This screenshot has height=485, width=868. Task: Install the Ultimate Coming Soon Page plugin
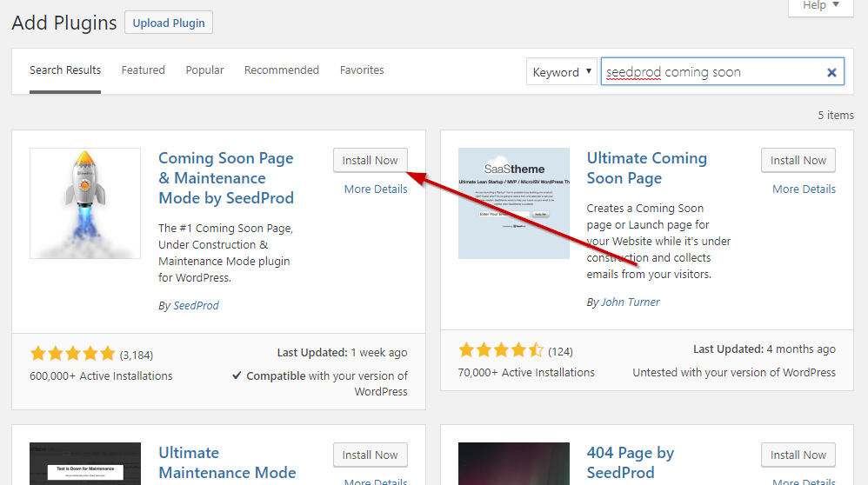tap(798, 161)
